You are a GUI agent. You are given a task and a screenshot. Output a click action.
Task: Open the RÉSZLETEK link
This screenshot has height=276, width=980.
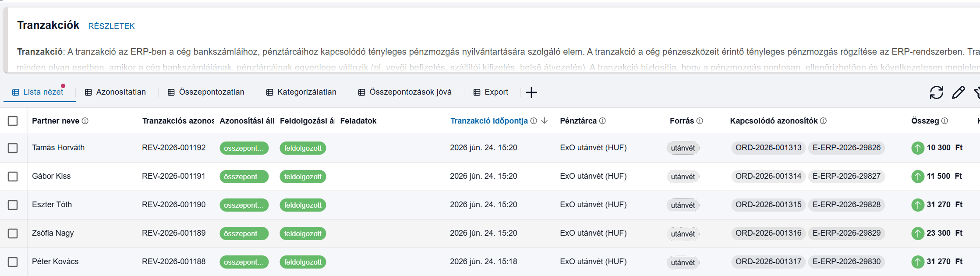[111, 26]
